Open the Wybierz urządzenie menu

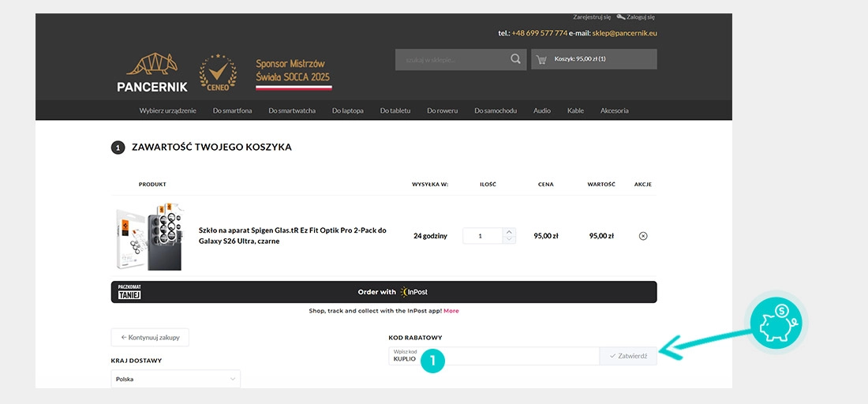167,110
